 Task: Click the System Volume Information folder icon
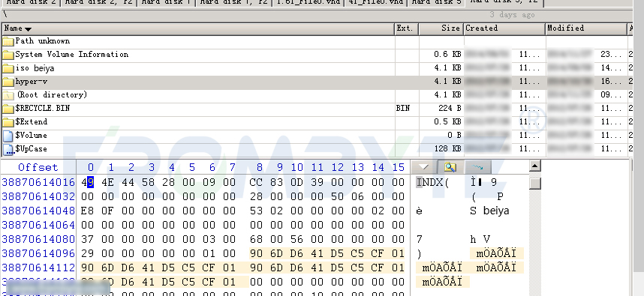tap(8, 55)
